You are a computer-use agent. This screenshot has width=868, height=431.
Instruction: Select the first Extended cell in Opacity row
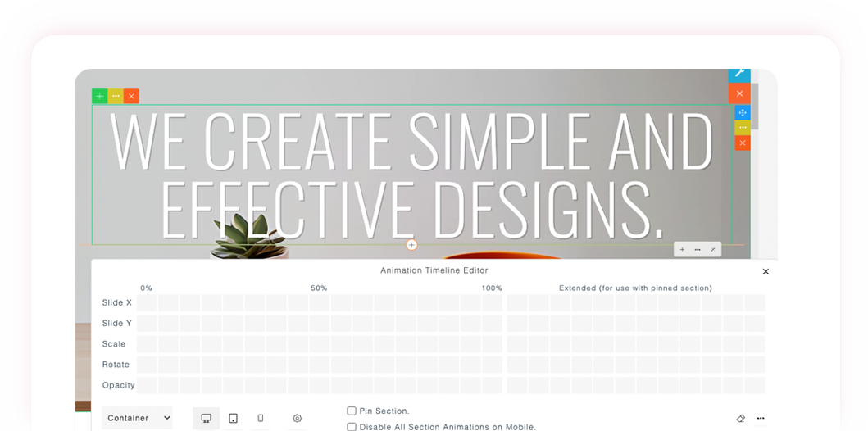(517, 385)
